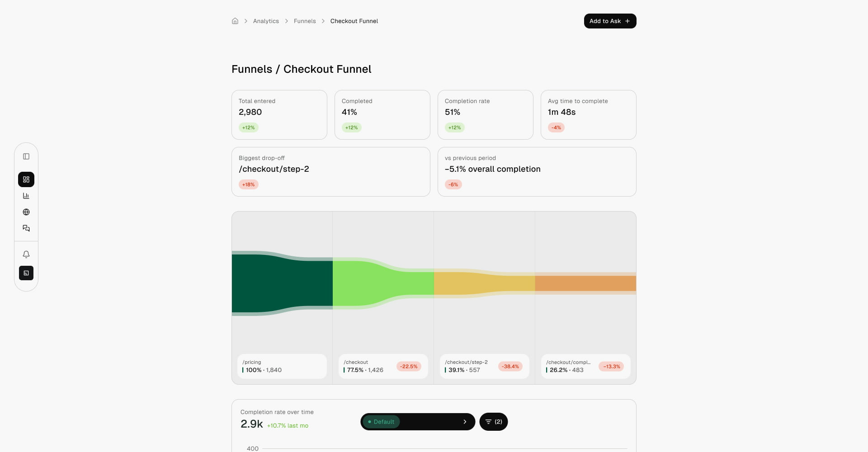Click the Checkout Funnel breadcrumb
Viewport: 868px width, 452px height.
[354, 21]
